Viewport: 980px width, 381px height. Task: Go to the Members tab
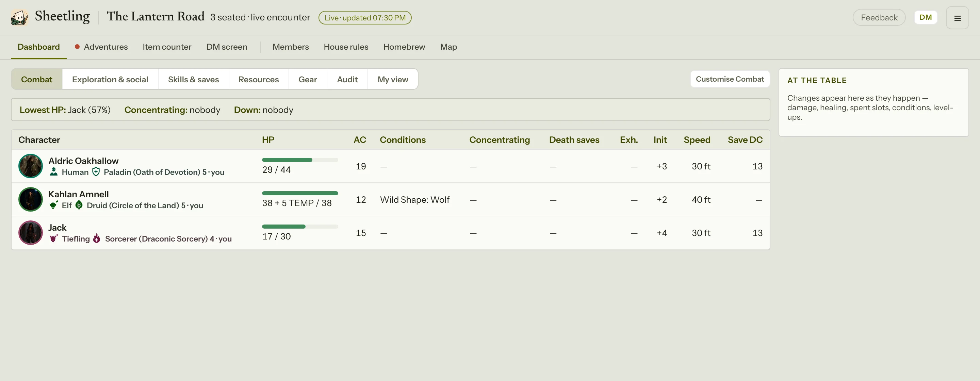pyautogui.click(x=291, y=47)
